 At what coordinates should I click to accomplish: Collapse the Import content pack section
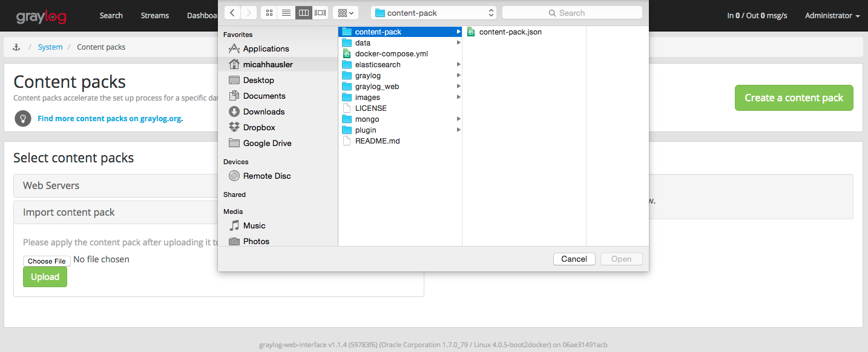[219, 212]
